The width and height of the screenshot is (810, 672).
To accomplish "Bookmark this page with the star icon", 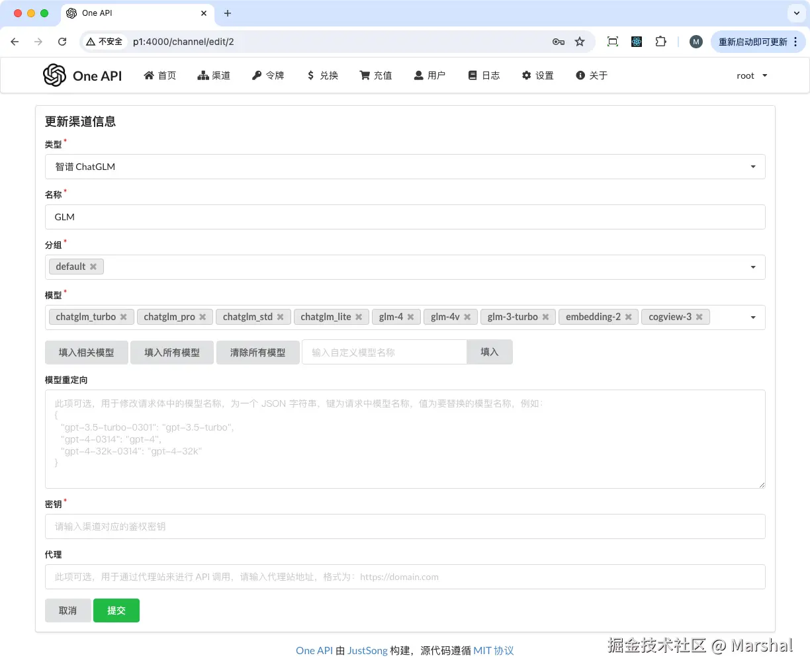I will coord(580,42).
